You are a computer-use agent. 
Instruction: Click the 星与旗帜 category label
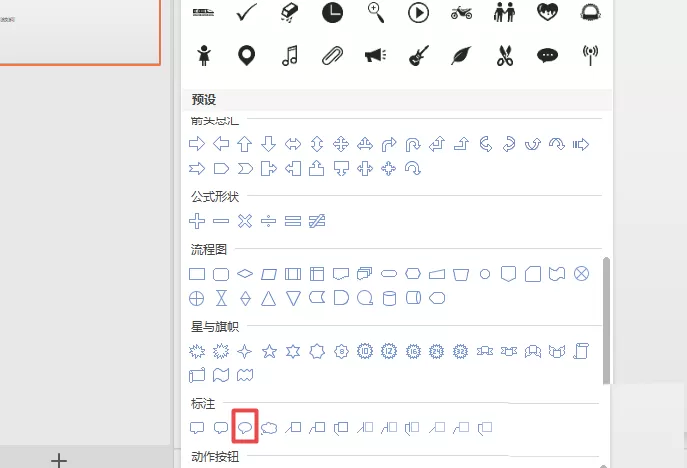[x=215, y=326]
